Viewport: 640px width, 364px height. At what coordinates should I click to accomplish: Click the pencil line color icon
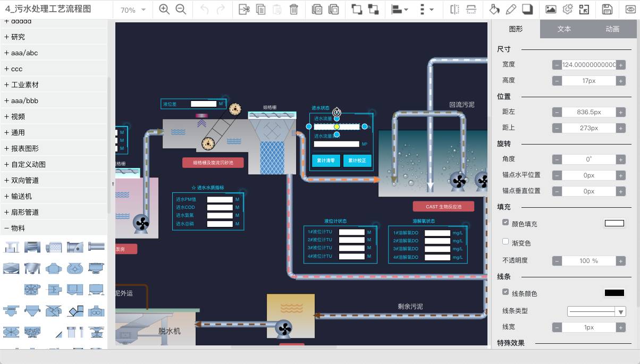(511, 10)
